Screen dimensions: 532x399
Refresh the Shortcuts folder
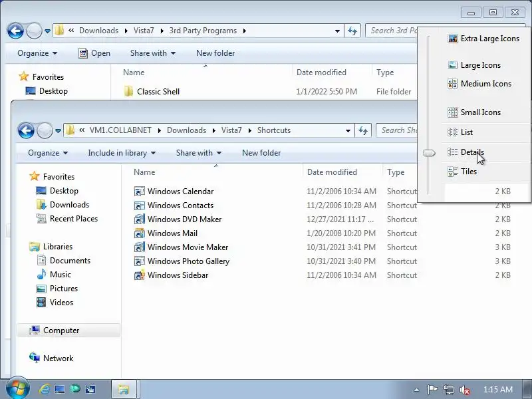coord(363,130)
